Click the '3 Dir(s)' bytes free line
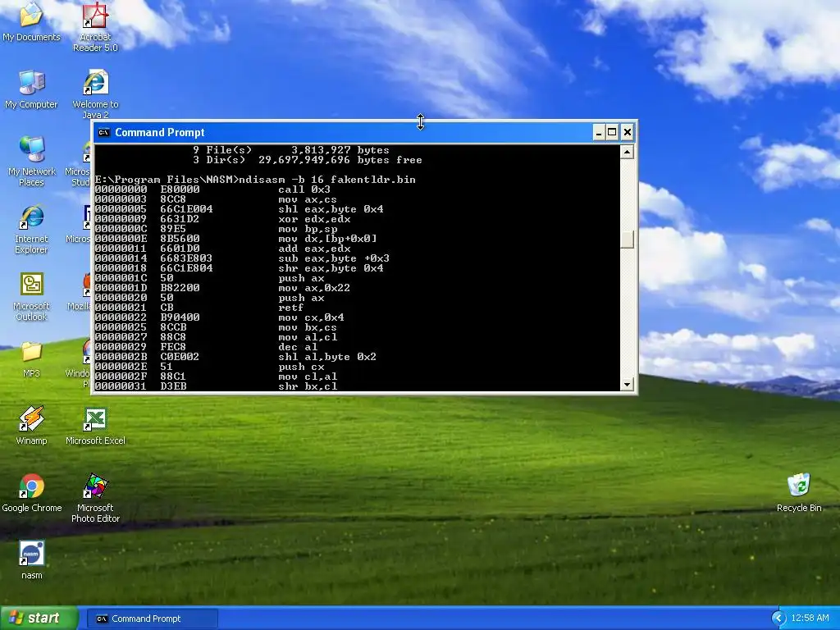This screenshot has width=840, height=630. [x=308, y=160]
